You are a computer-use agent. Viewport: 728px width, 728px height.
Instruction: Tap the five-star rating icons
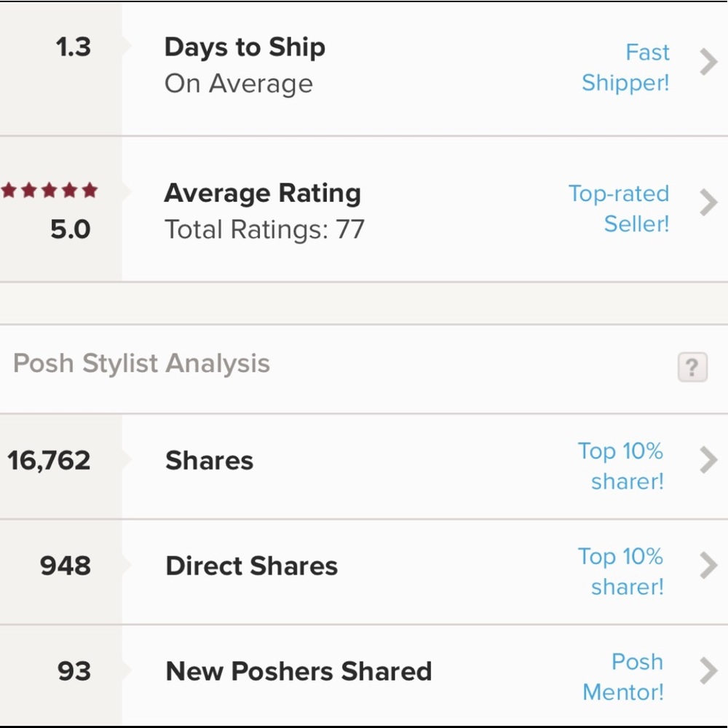tap(50, 191)
